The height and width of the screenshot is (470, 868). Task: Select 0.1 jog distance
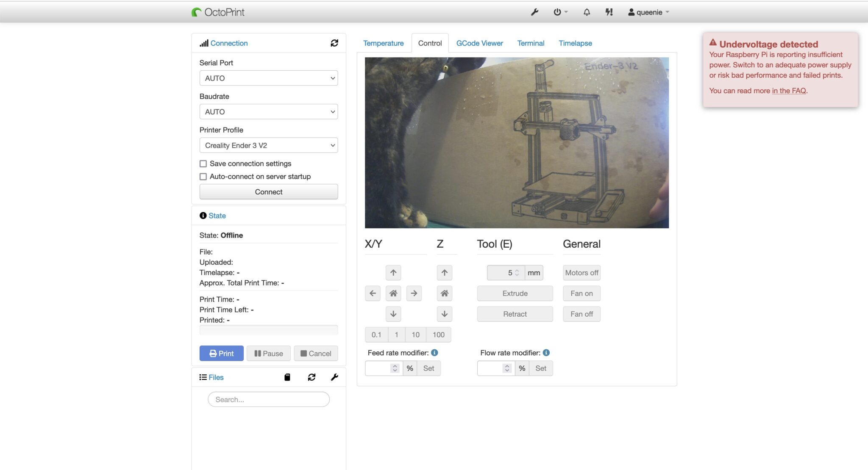tap(376, 335)
